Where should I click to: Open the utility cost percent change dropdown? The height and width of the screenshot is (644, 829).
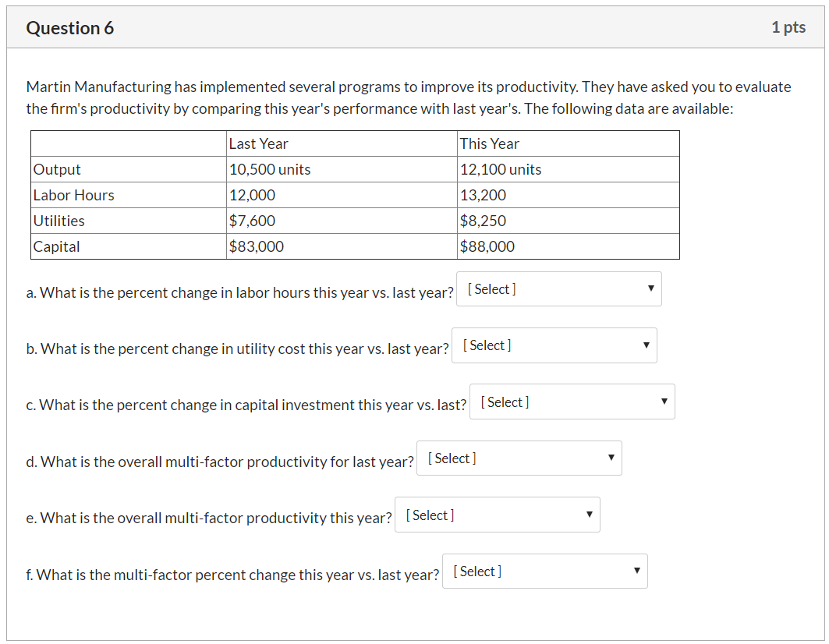pos(554,345)
